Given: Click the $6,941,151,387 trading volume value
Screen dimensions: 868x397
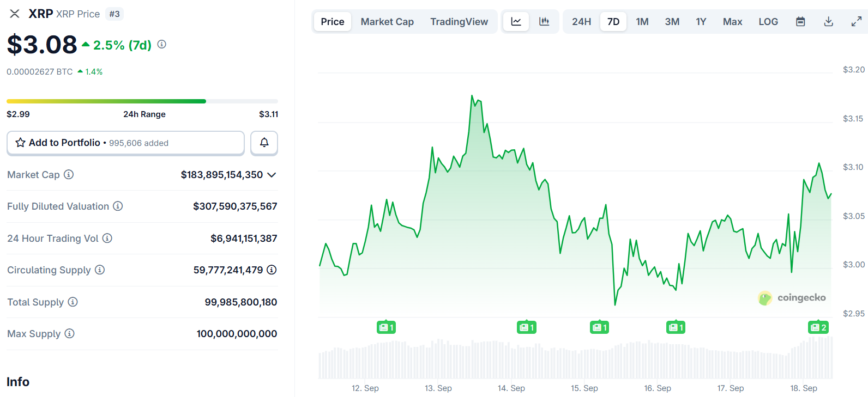Looking at the screenshot, I should (244, 239).
